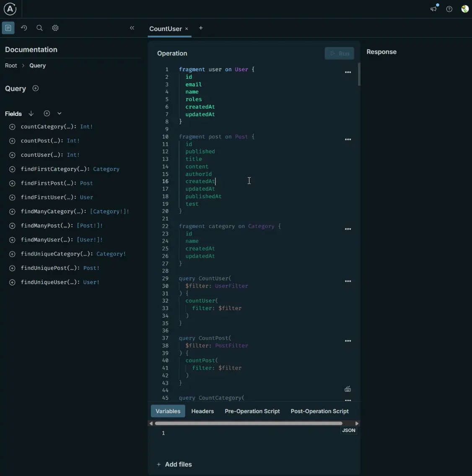Open the Documentation panel icon
This screenshot has width=472, height=476.
pyautogui.click(x=8, y=28)
